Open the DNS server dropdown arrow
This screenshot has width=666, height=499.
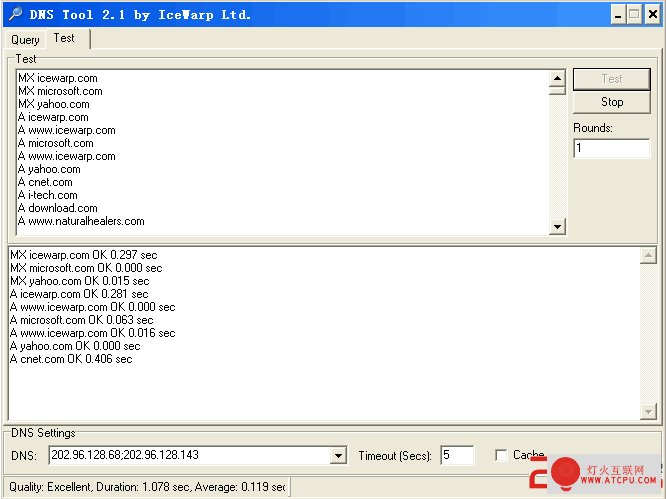tap(338, 456)
